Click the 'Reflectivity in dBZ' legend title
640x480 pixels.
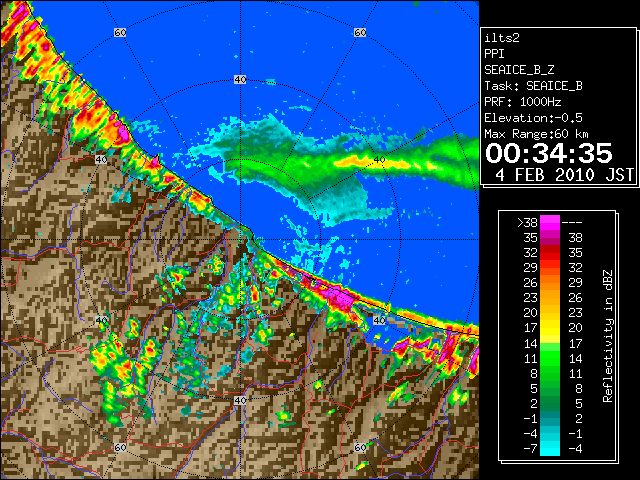[x=608, y=336]
